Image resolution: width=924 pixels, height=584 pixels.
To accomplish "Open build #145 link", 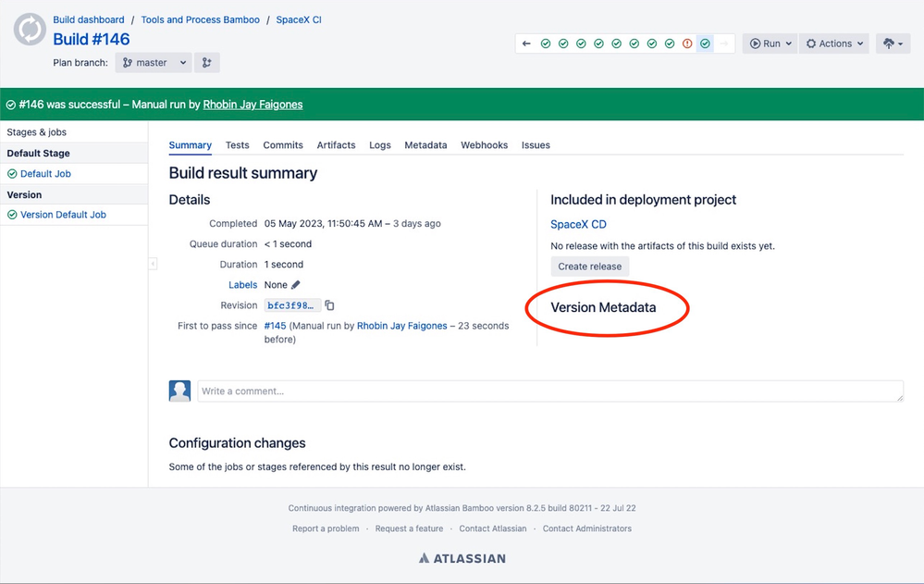I will coord(276,326).
